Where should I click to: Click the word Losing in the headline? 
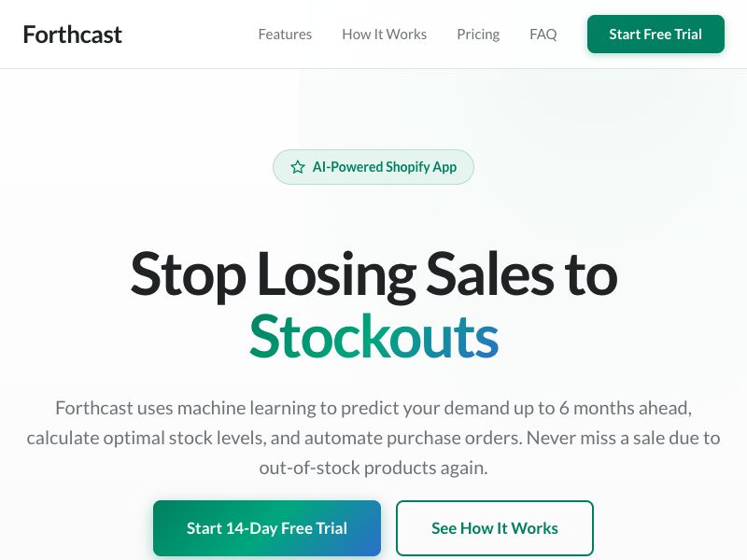pos(335,274)
